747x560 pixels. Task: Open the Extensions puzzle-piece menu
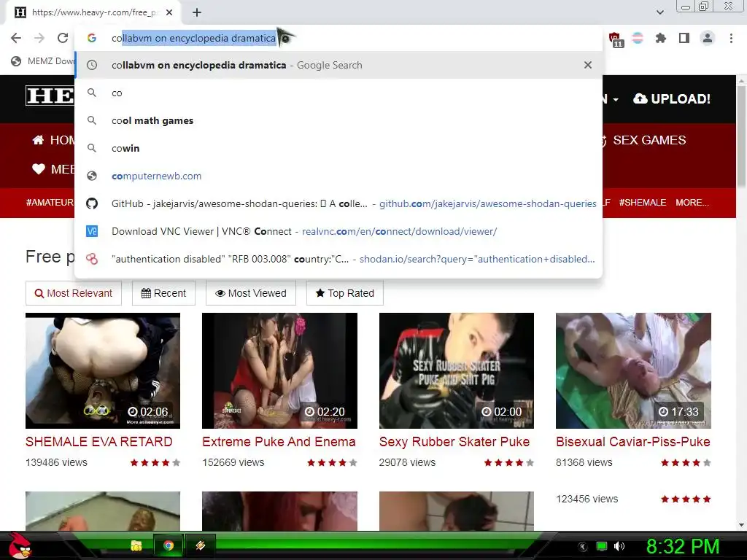661,38
